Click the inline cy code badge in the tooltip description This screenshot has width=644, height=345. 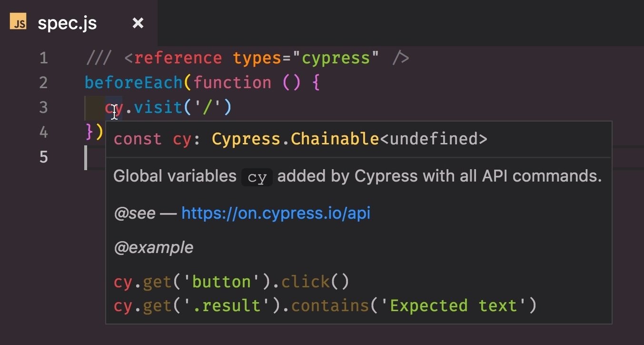point(257,177)
